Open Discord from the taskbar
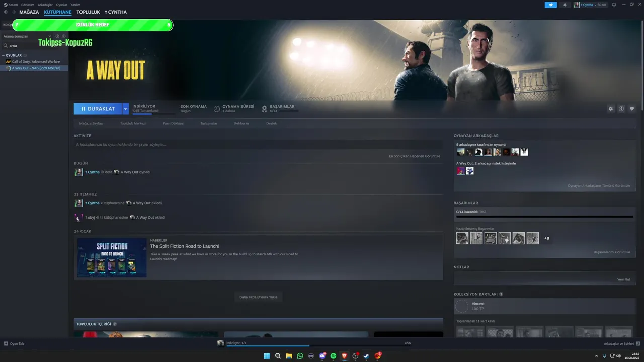The height and width of the screenshot is (362, 644). 323,356
